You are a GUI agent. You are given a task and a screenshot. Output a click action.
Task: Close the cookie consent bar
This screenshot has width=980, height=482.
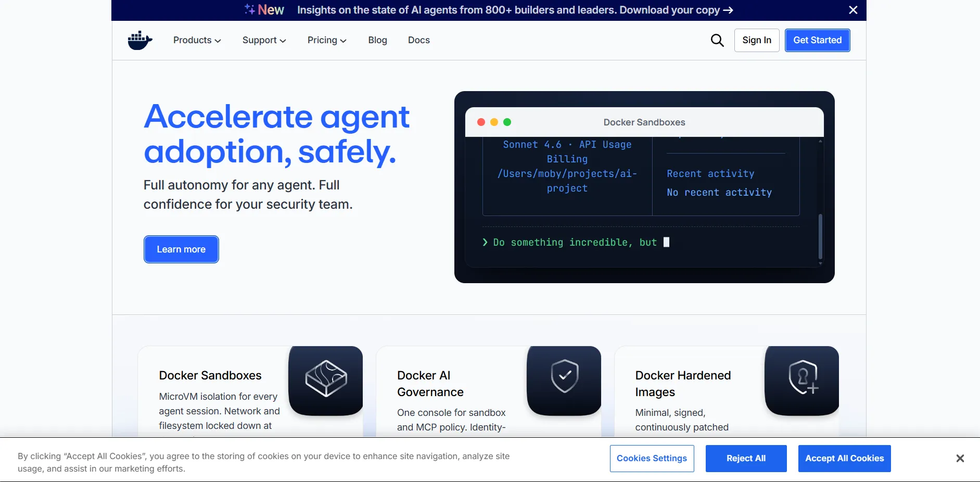960,458
